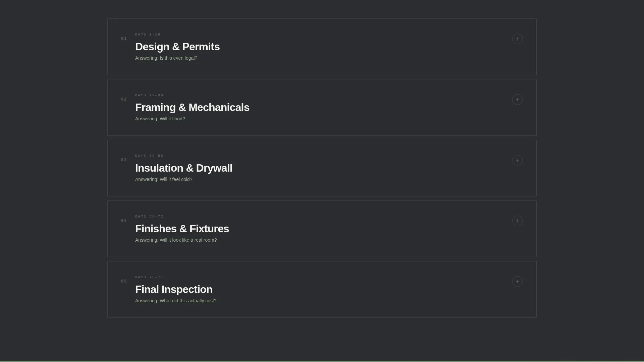Open the Framing & Mechanicals heading
Image resolution: width=644 pixels, height=362 pixels.
[192, 107]
